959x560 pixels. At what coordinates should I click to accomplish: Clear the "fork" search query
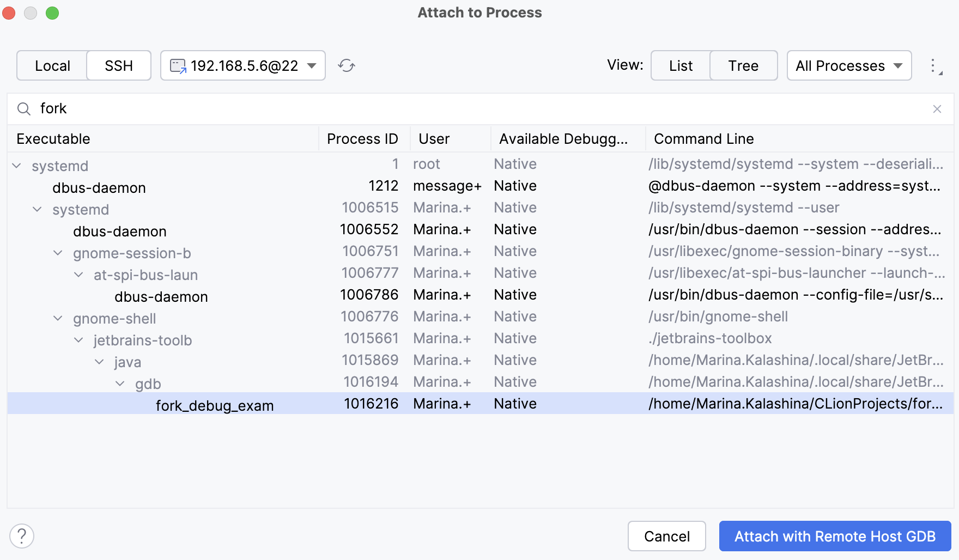coord(938,108)
